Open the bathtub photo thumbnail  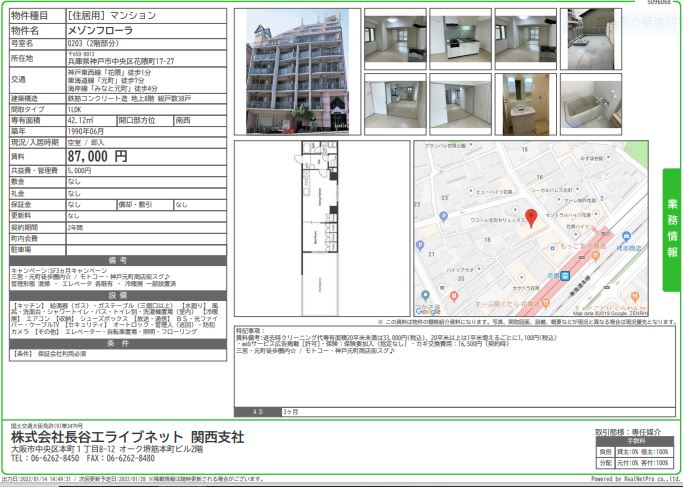pos(591,104)
